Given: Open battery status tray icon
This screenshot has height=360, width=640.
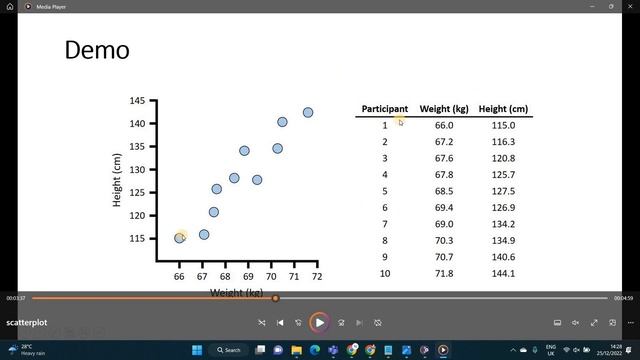Looking at the screenshot, I should [x=587, y=350].
